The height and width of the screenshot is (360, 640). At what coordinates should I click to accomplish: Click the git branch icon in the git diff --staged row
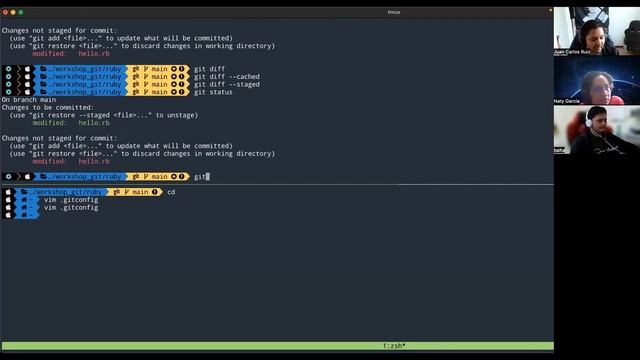145,84
